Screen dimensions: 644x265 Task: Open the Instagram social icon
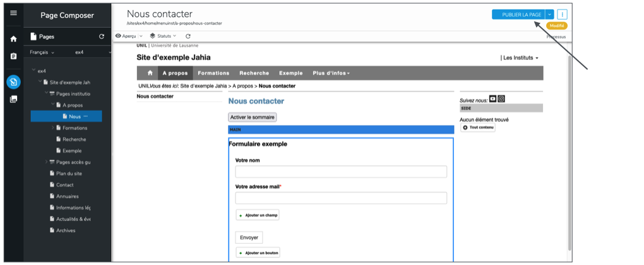point(501,98)
